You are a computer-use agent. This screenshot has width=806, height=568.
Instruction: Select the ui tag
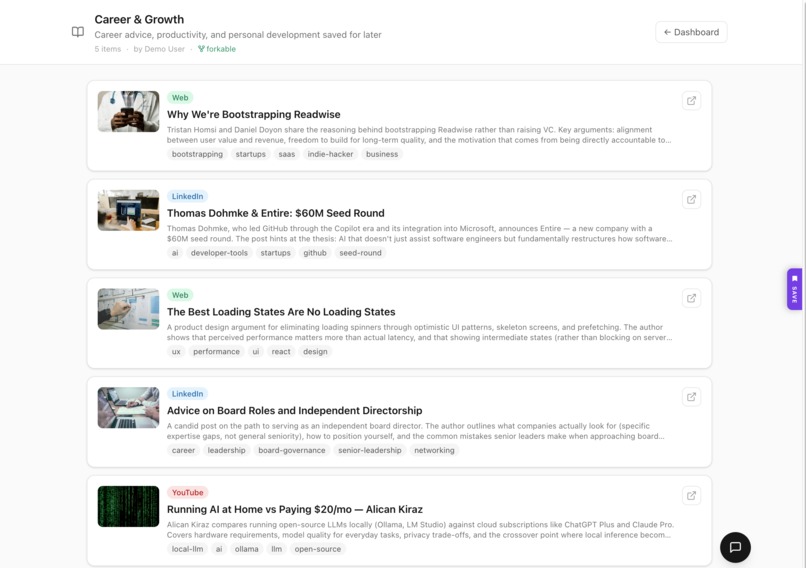click(256, 352)
